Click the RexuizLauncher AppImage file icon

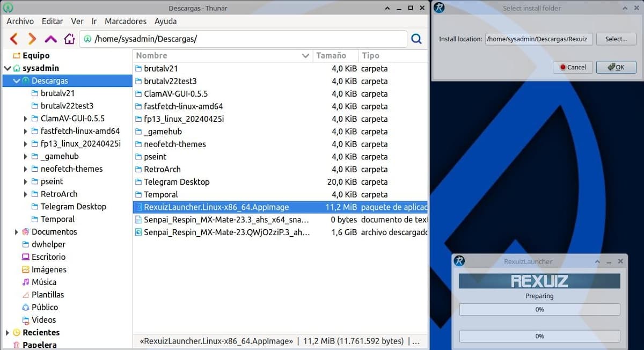coord(138,207)
